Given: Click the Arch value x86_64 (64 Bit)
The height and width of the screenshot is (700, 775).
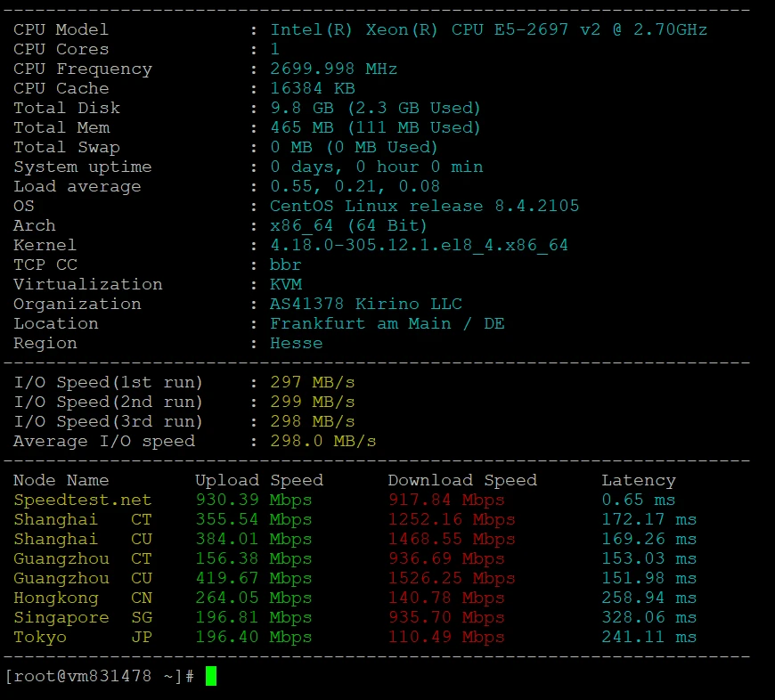Looking at the screenshot, I should tap(348, 225).
